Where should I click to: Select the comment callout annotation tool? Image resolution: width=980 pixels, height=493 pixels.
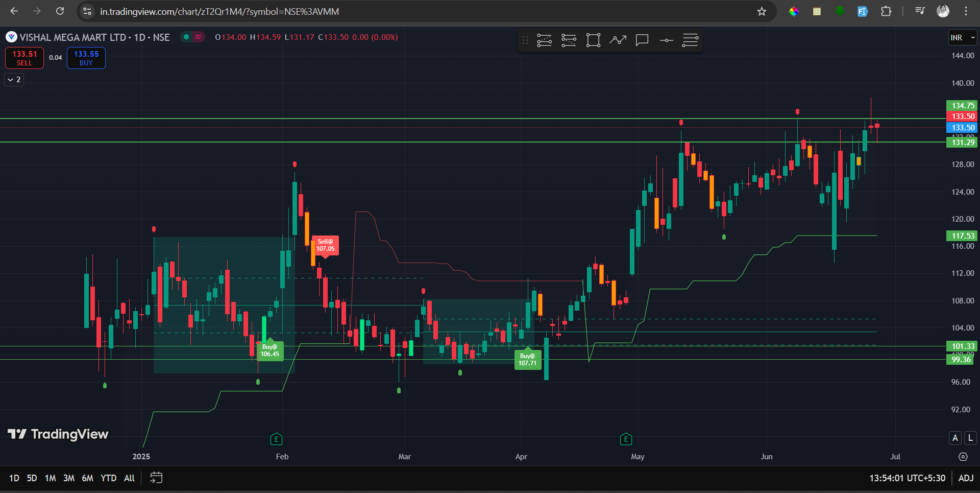(642, 40)
